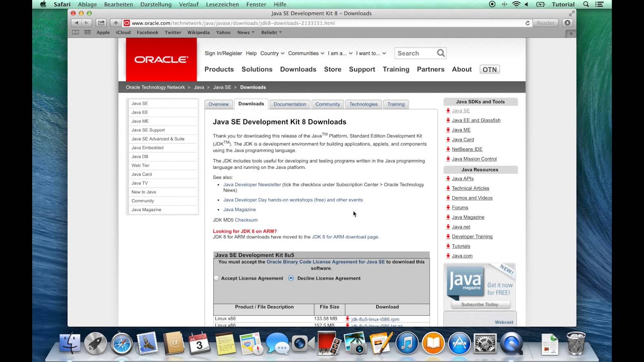The height and width of the screenshot is (362, 644).
Task: Open the Verlauf menu
Action: (x=189, y=4)
